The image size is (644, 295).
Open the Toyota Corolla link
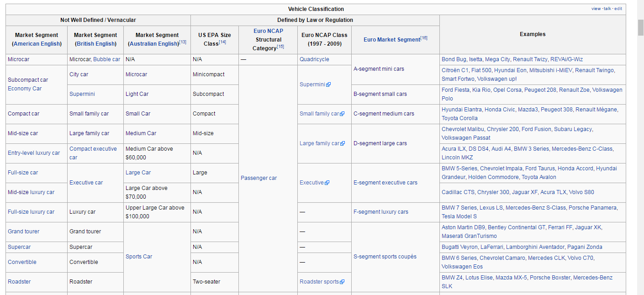point(460,118)
